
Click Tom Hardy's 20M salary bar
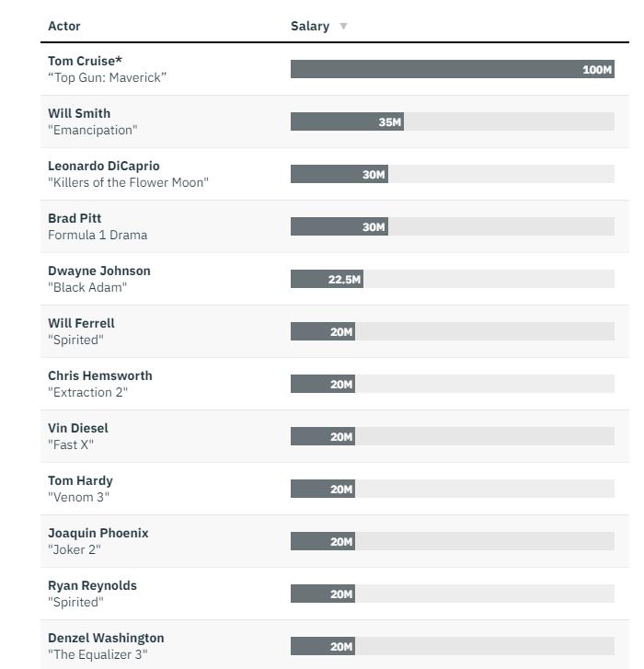point(322,489)
